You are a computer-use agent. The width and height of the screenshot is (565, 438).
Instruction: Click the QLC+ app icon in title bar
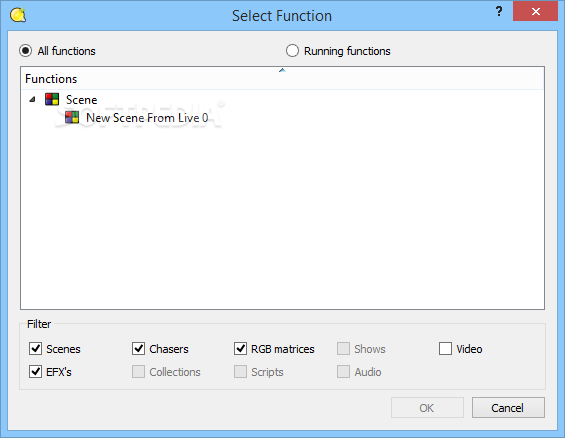pos(18,15)
